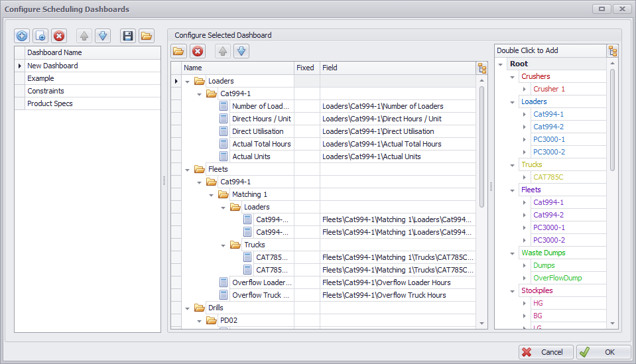Click the floppy disk save icon

pyautogui.click(x=127, y=36)
